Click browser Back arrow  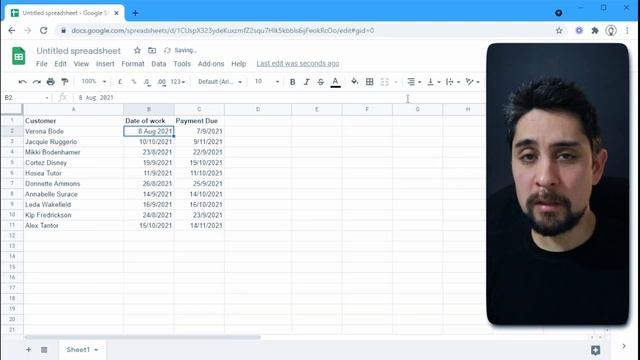tap(12, 31)
